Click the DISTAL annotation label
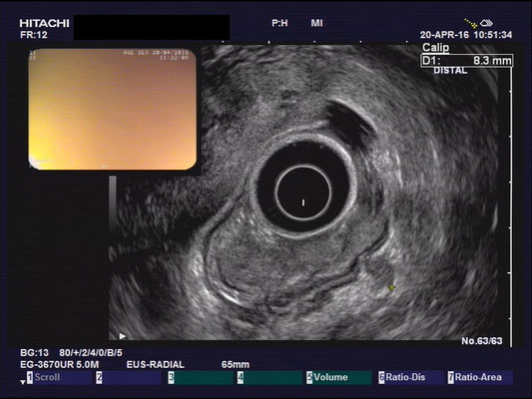 tap(450, 71)
